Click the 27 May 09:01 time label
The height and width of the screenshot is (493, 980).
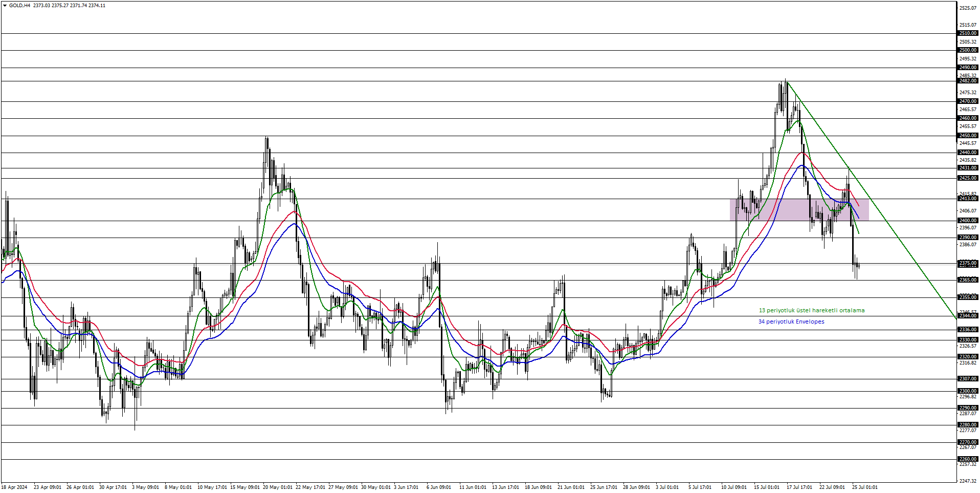[x=343, y=487]
